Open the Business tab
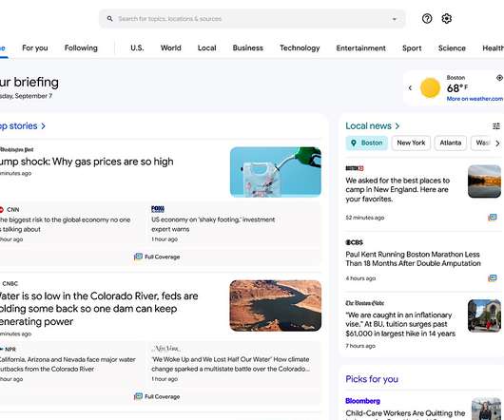Viewport: 504px width, 420px height. pyautogui.click(x=248, y=48)
